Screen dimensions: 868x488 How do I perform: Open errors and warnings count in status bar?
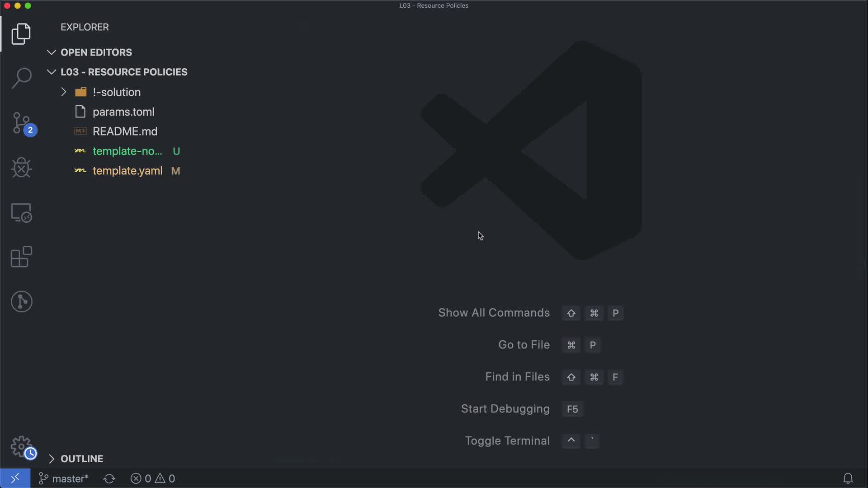click(153, 479)
